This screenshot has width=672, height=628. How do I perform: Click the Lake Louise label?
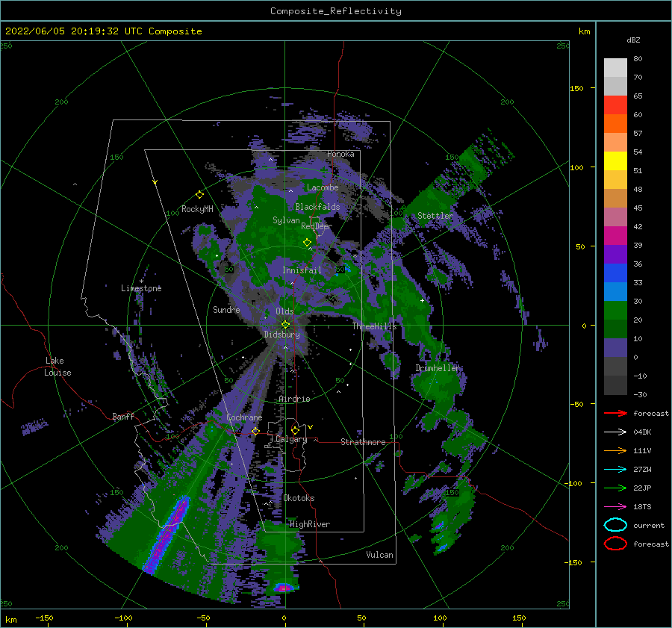click(x=57, y=367)
